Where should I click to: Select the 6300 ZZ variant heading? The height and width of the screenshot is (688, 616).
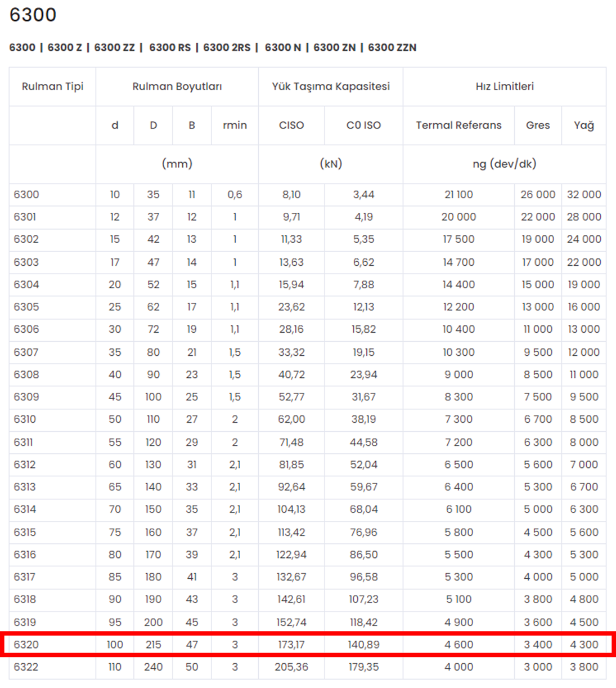pos(114,48)
